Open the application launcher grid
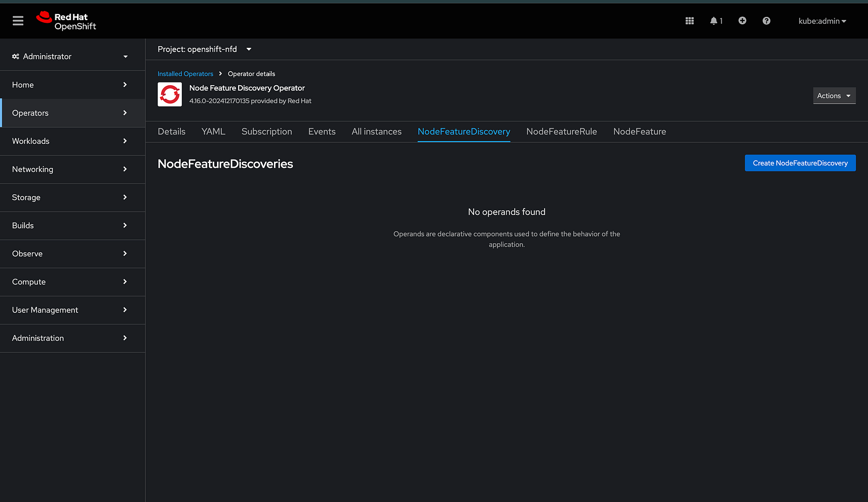 click(690, 21)
